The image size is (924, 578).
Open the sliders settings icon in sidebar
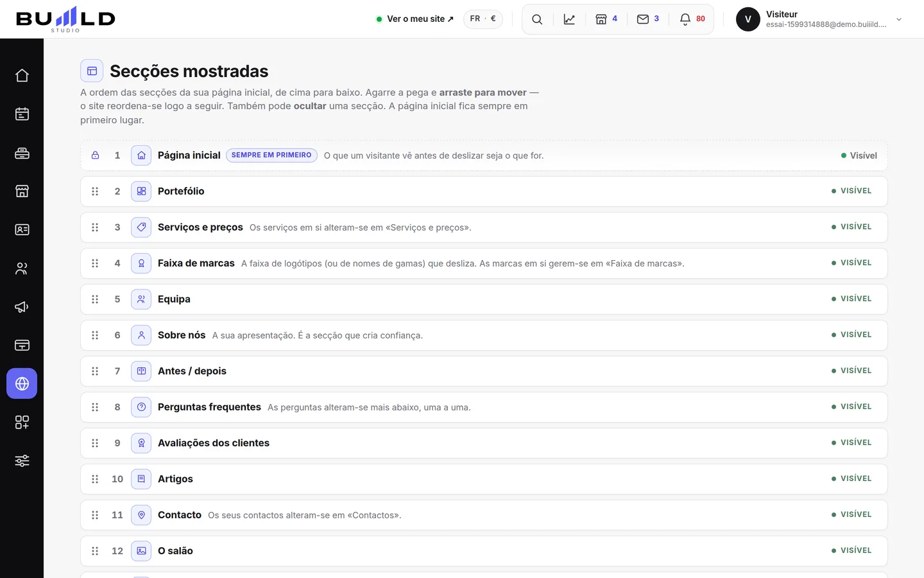[22, 460]
